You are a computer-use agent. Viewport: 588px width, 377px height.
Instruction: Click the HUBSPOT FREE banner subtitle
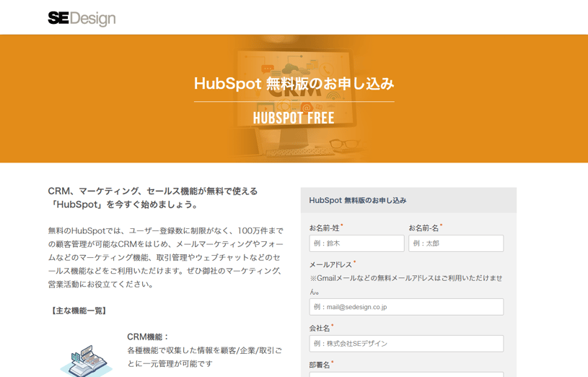[294, 118]
